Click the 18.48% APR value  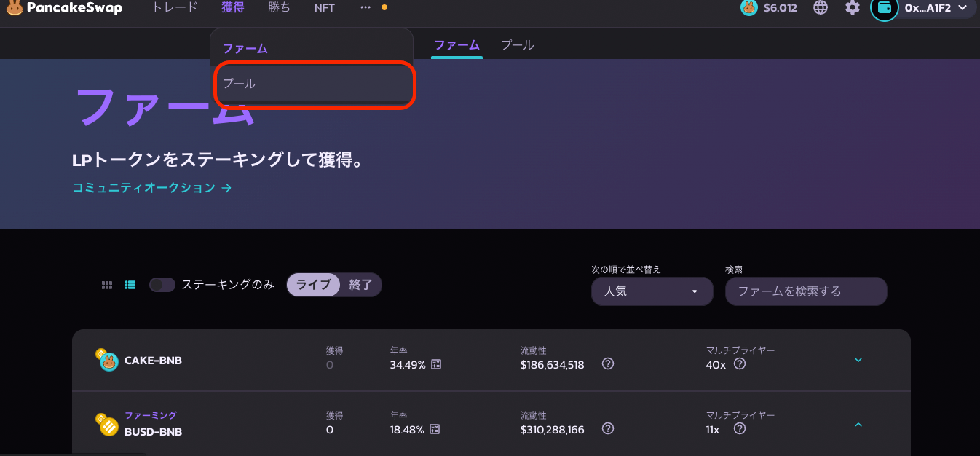pos(407,430)
